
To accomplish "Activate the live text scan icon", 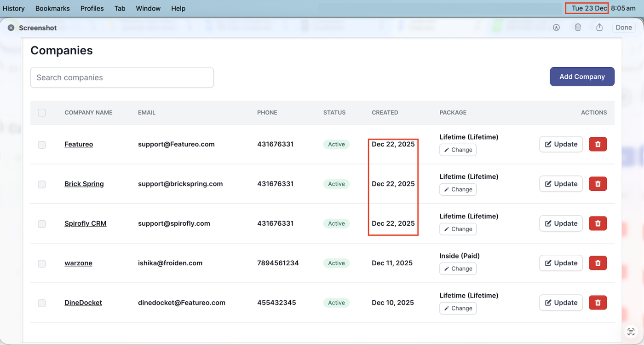I will [x=631, y=332].
